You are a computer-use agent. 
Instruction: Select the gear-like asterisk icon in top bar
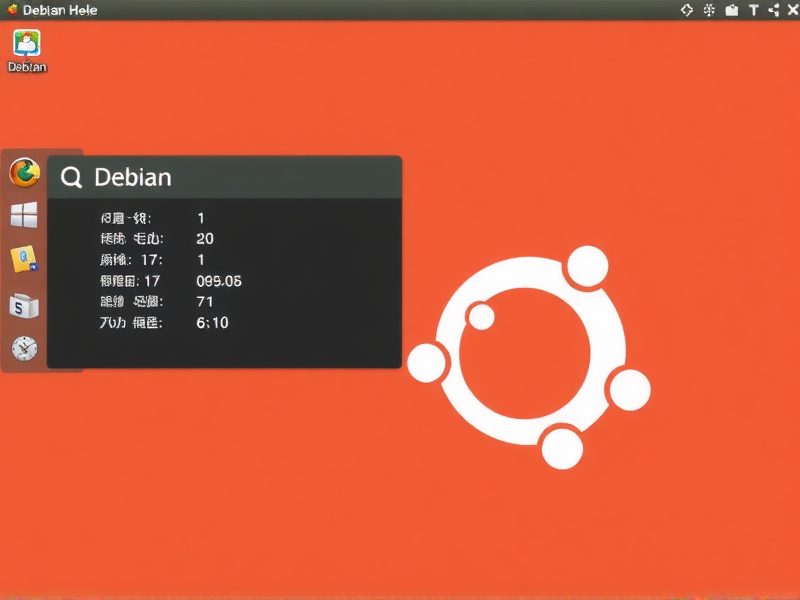pyautogui.click(x=707, y=10)
